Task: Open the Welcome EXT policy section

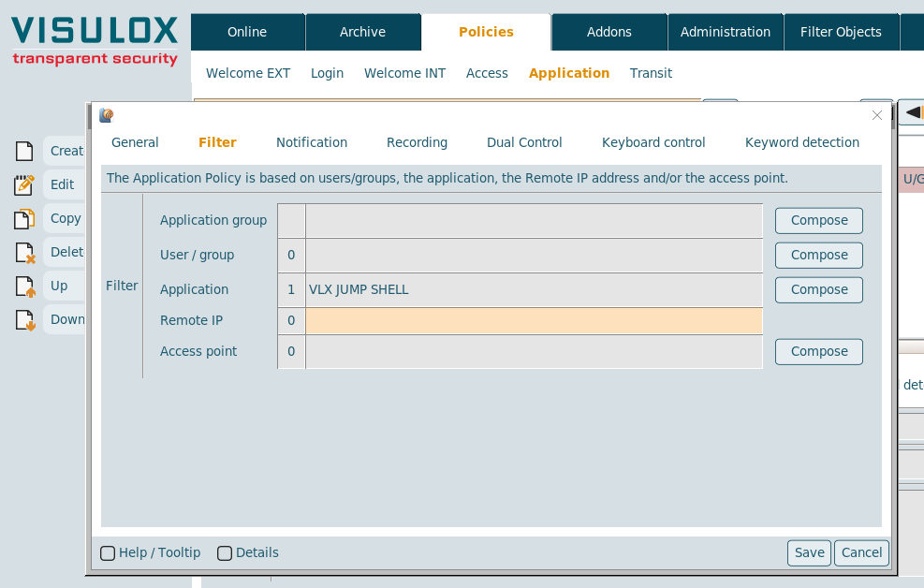Action: point(248,73)
